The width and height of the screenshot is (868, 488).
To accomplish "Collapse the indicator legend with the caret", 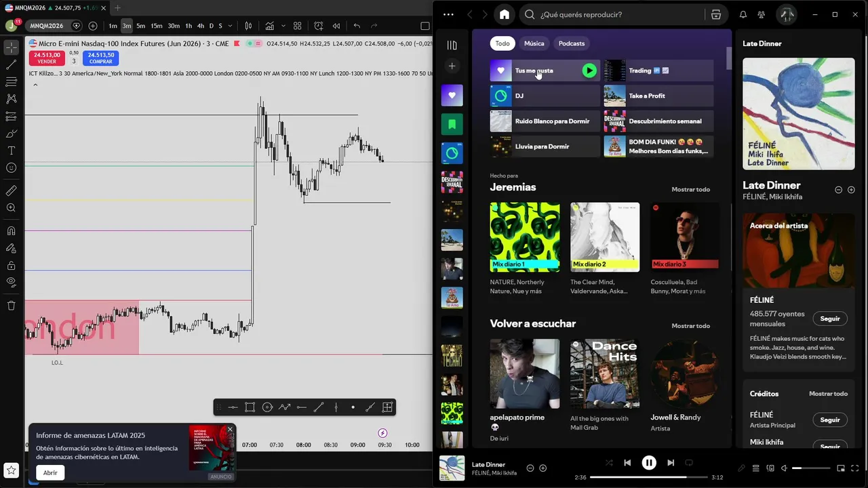I will [35, 85].
